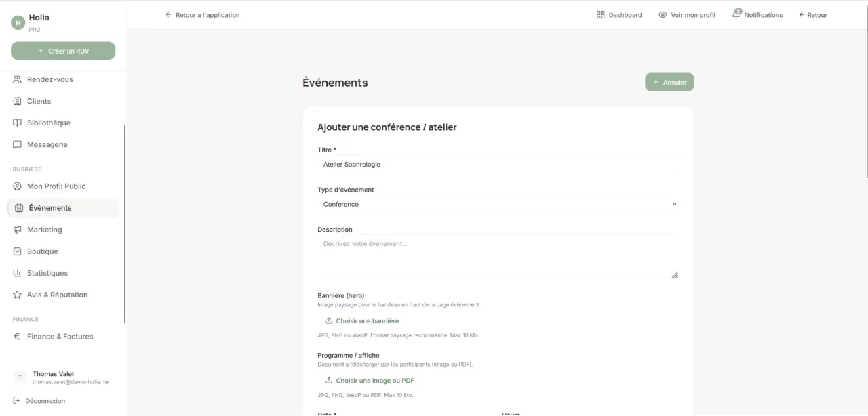
Task: Click Voir mon profil link
Action: (x=687, y=15)
